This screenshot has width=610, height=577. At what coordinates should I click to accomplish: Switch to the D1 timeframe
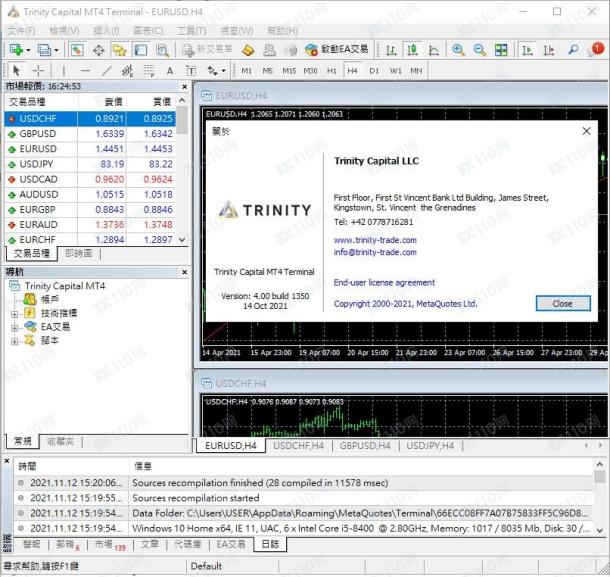pos(374,71)
